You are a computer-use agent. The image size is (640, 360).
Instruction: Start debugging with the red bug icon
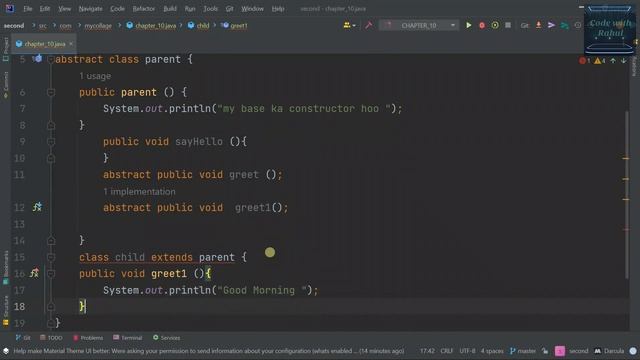(x=482, y=25)
